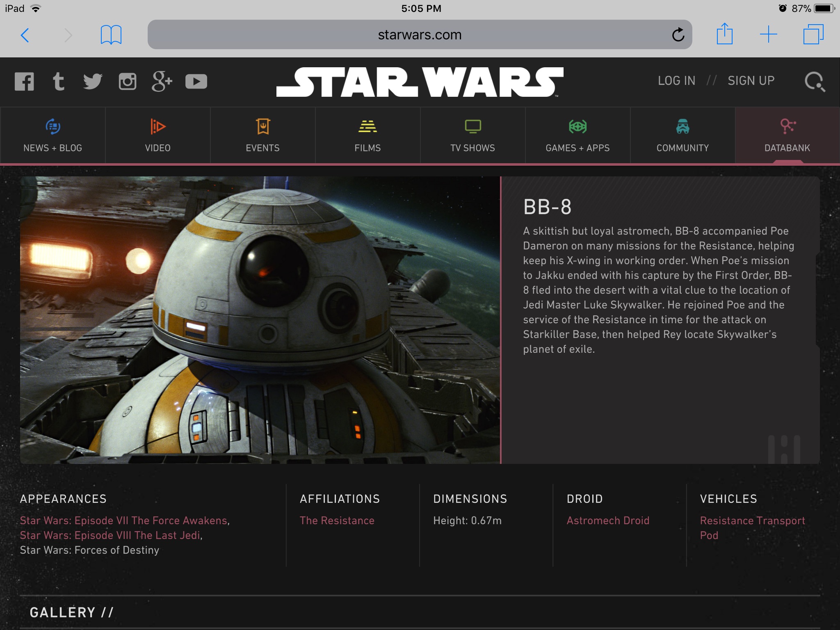The height and width of the screenshot is (630, 840).
Task: Switch to the Databank tab
Action: 787,135
